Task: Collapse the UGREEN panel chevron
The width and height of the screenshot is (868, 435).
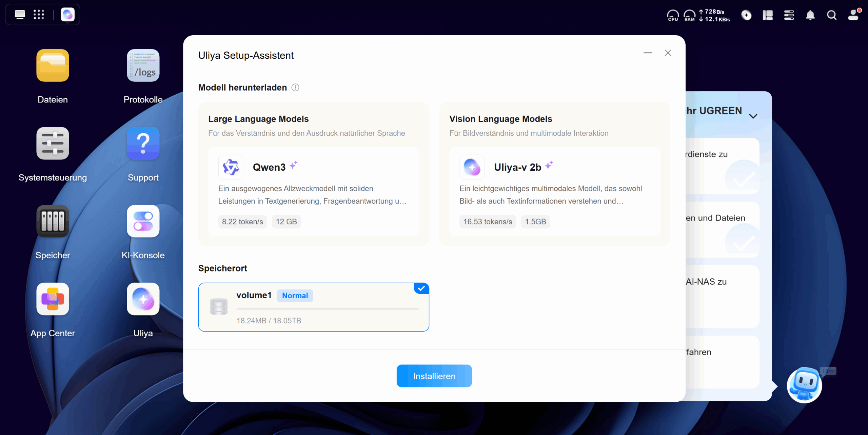Action: point(753,116)
